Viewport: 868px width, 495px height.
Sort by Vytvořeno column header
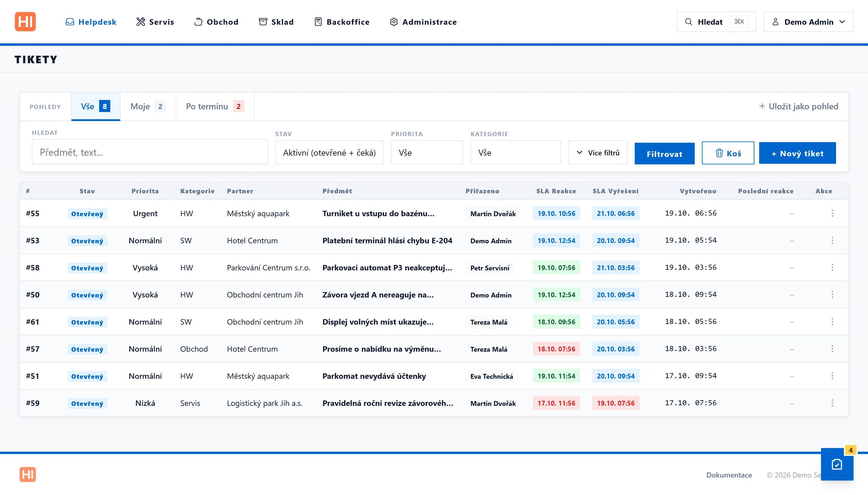click(x=698, y=191)
